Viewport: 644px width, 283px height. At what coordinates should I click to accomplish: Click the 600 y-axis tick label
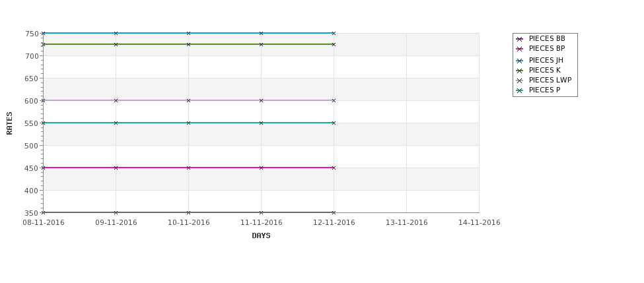(32, 101)
